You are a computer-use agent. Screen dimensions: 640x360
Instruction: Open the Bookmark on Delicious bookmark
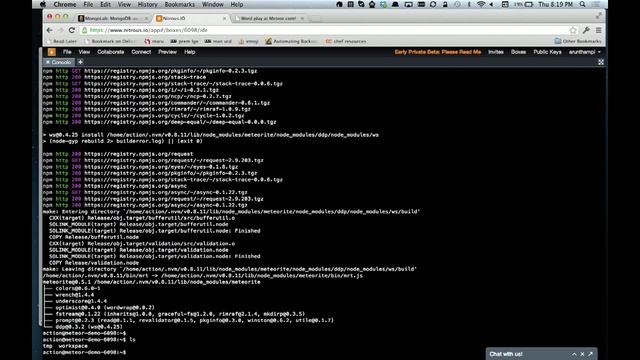pyautogui.click(x=110, y=41)
